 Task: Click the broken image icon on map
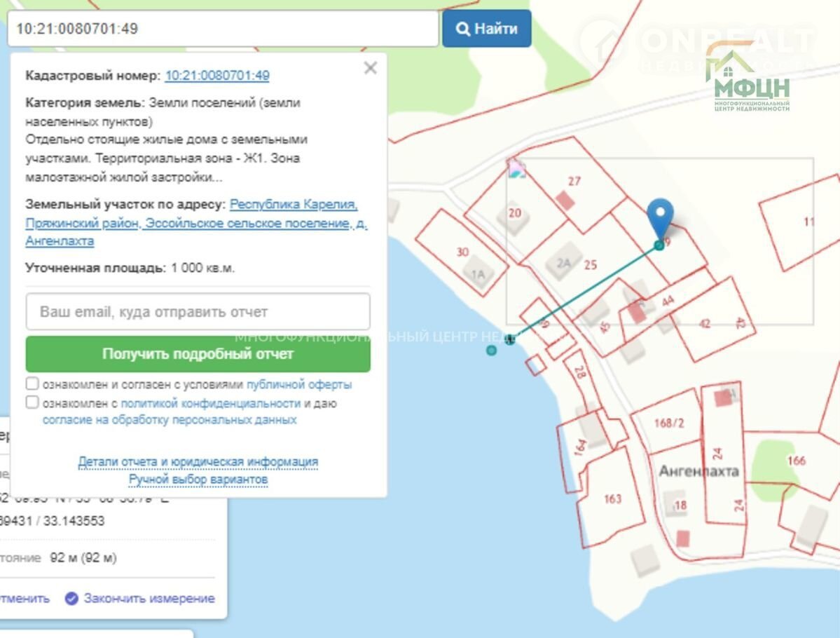[516, 168]
